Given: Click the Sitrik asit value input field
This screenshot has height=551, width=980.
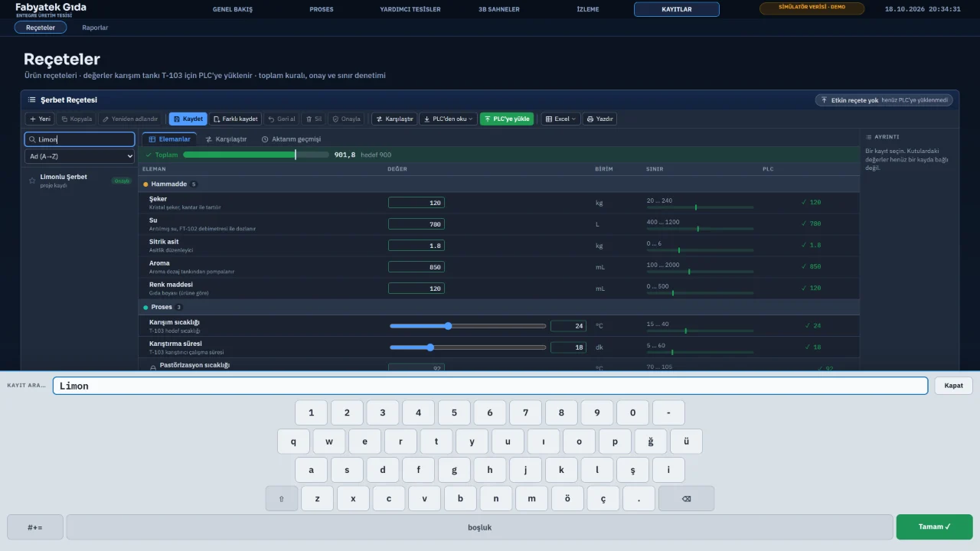Looking at the screenshot, I should tap(416, 246).
